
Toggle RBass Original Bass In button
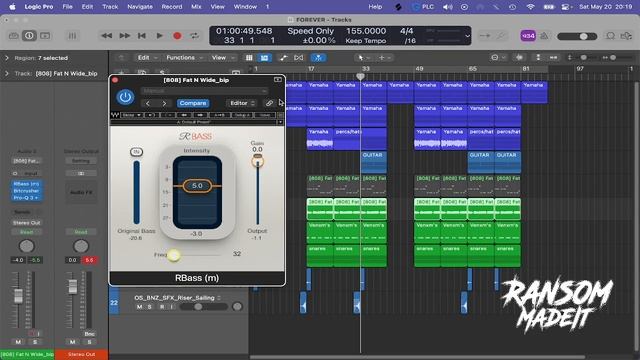pyautogui.click(x=136, y=152)
